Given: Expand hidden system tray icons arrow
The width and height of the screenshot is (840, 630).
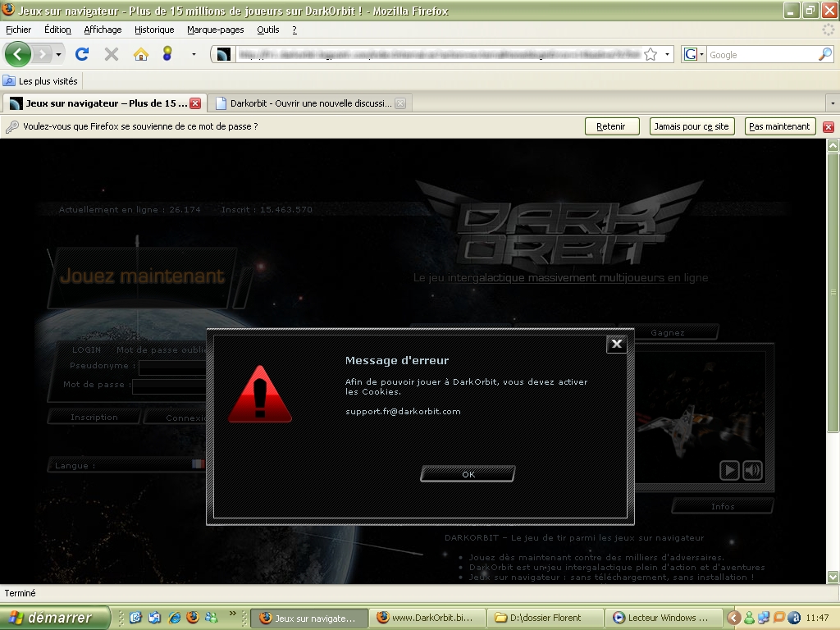Looking at the screenshot, I should [x=734, y=618].
